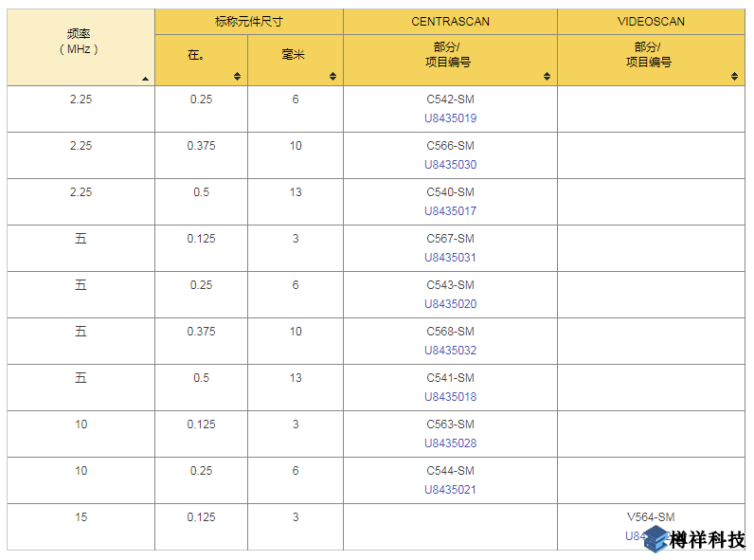Open the U8435019 item number link

[x=450, y=118]
